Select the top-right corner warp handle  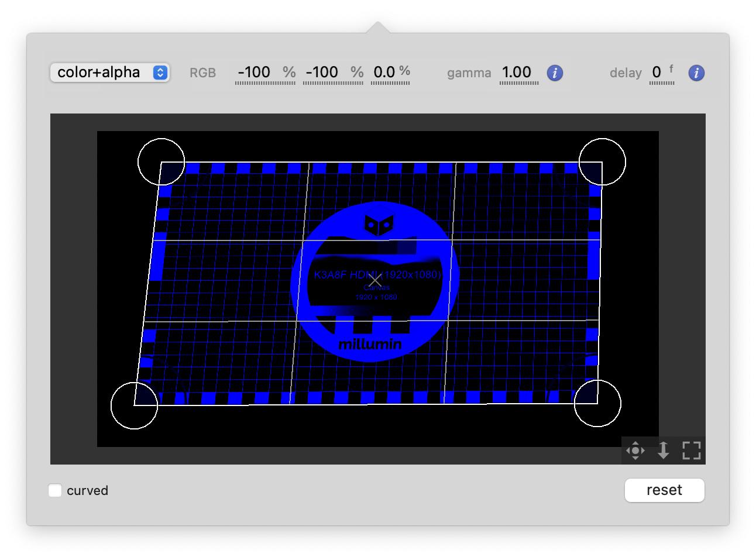(602, 161)
